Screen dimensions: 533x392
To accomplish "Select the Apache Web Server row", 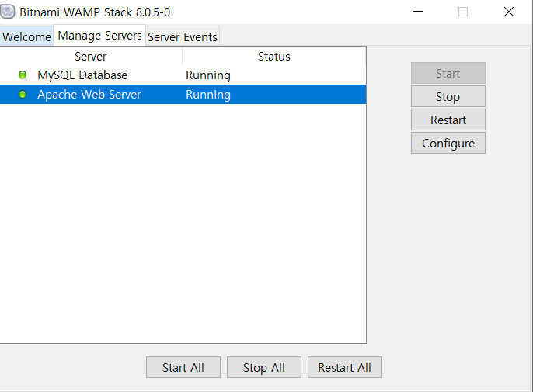I will pyautogui.click(x=183, y=95).
